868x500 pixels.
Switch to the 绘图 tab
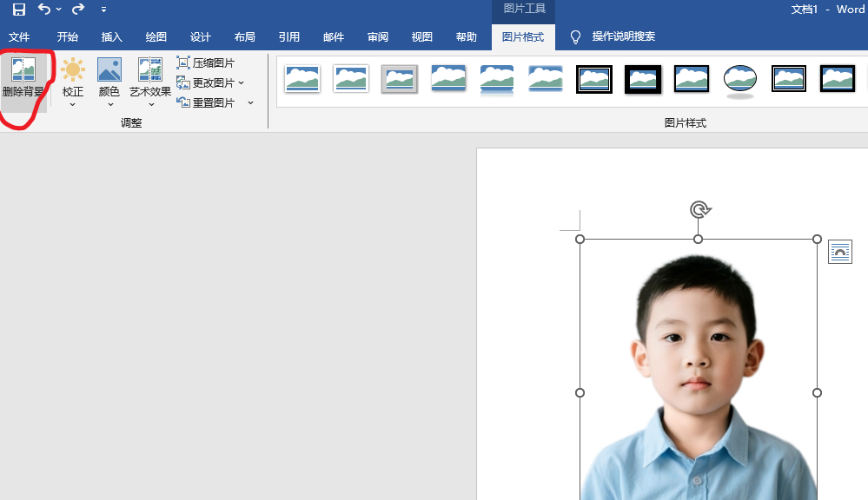coord(156,36)
